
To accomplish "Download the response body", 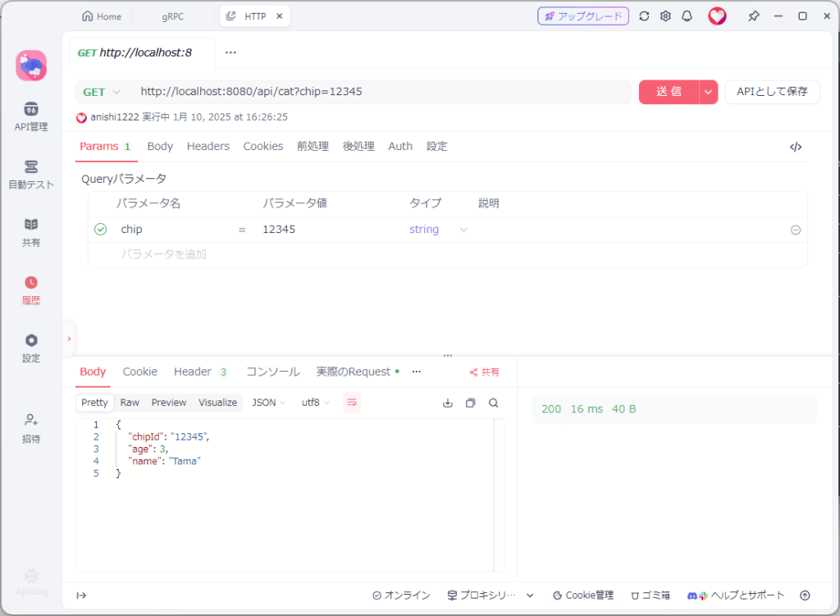I will pos(448,403).
